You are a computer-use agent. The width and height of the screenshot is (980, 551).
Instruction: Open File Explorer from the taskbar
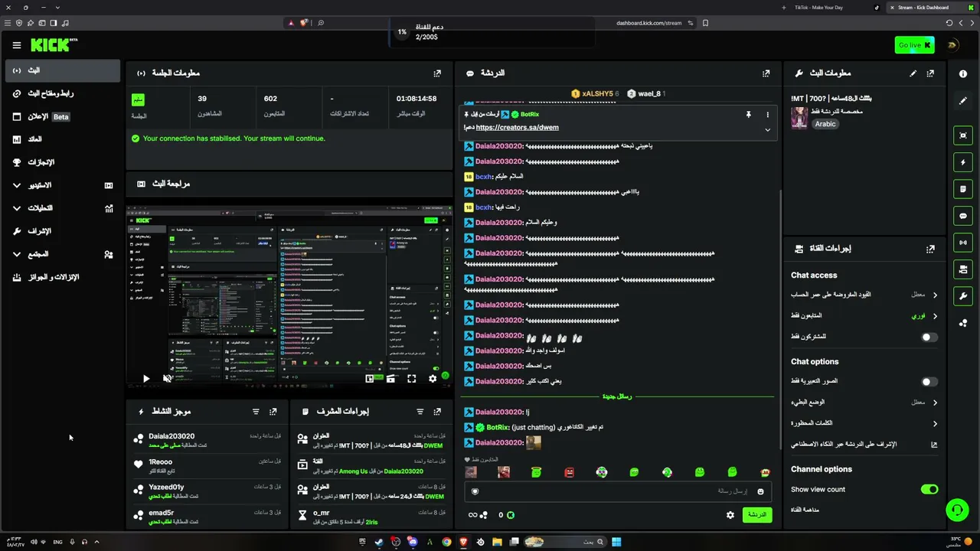coord(498,542)
